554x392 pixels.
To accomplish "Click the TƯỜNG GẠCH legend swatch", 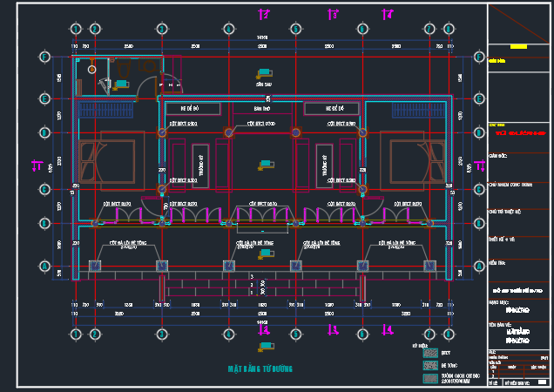I will pos(430,378).
